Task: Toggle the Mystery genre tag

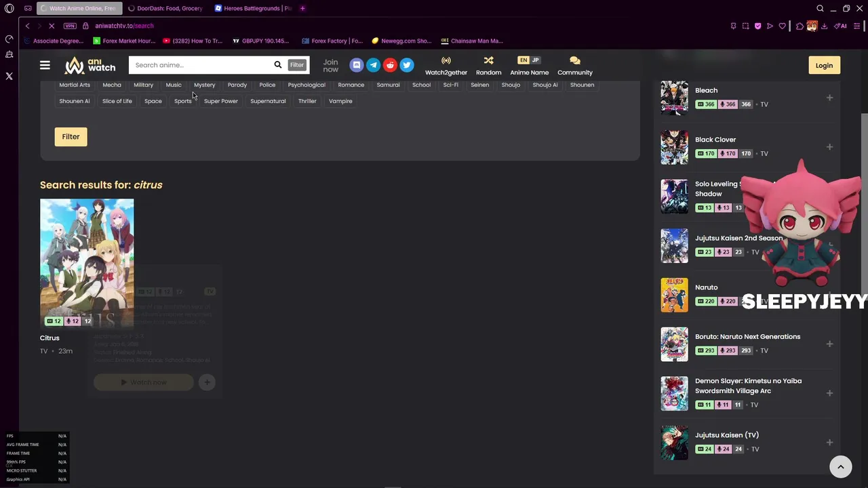Action: [204, 85]
